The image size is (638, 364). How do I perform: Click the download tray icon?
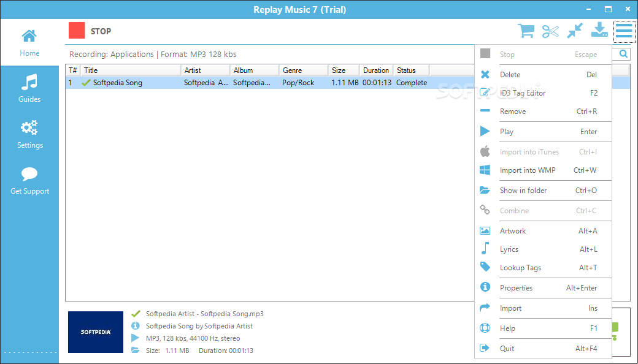[599, 30]
